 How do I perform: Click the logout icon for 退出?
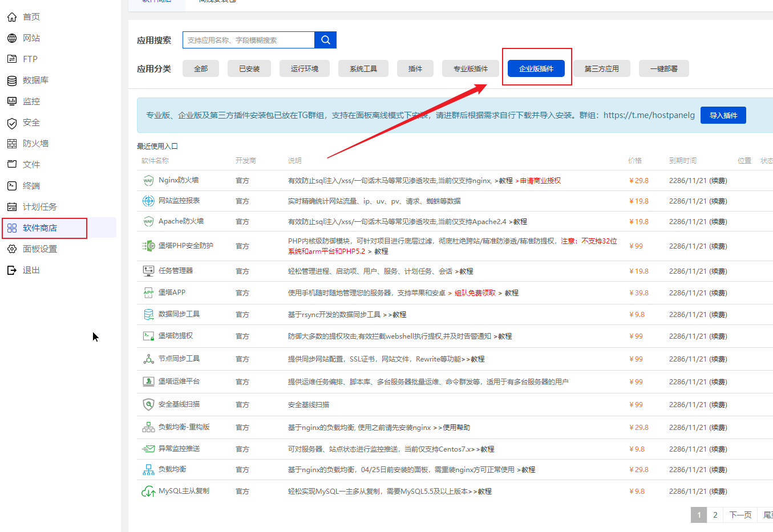(x=12, y=270)
